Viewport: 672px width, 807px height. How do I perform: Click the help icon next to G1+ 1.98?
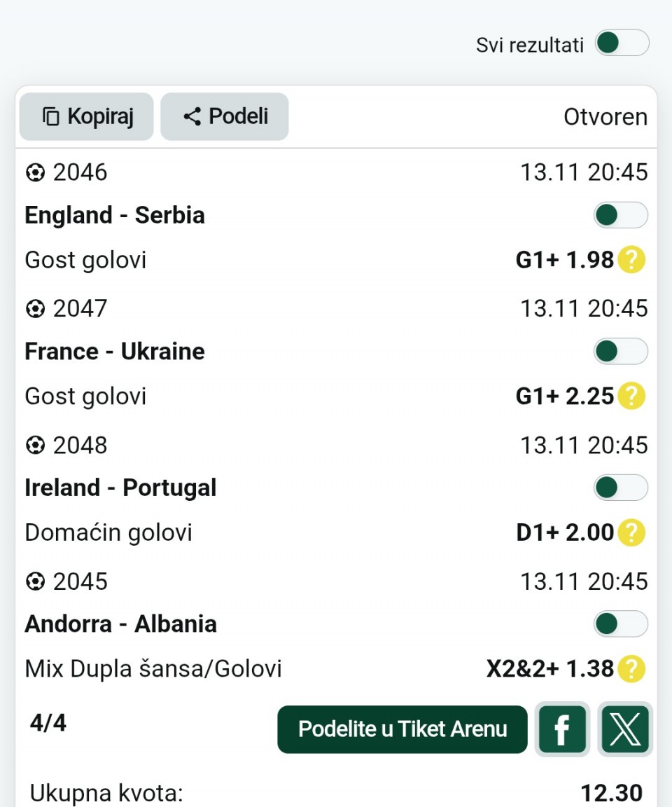point(631,261)
